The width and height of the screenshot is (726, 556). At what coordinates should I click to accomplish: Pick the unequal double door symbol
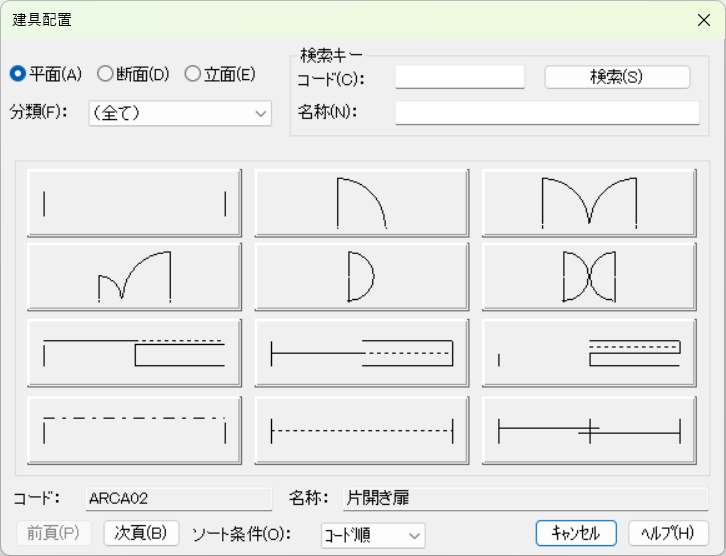(x=134, y=278)
